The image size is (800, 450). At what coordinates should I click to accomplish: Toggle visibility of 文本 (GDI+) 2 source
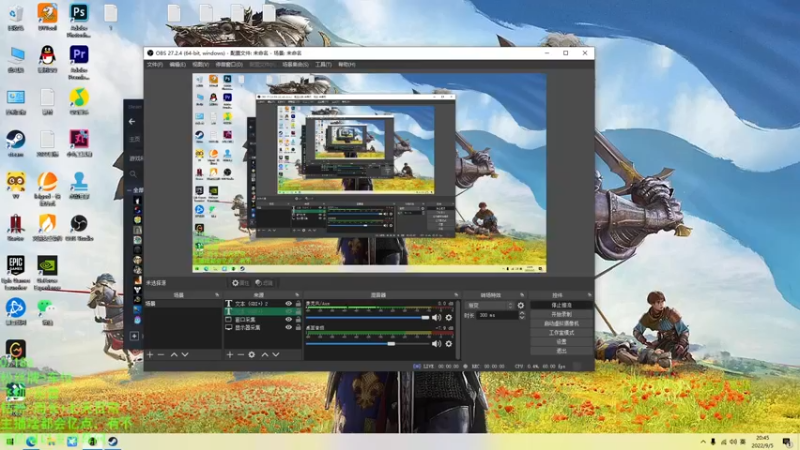click(x=289, y=304)
